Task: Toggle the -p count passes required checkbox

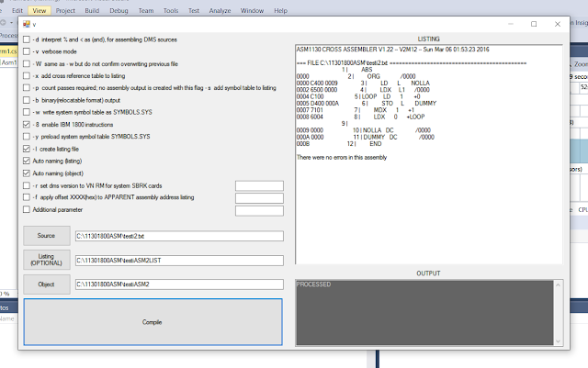Action: pos(27,88)
